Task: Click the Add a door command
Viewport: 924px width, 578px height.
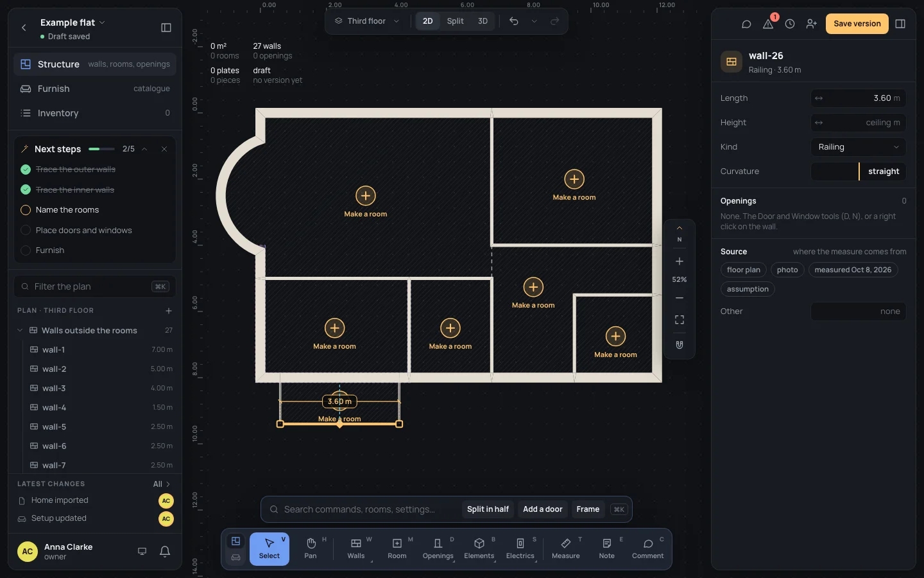Action: 543,509
